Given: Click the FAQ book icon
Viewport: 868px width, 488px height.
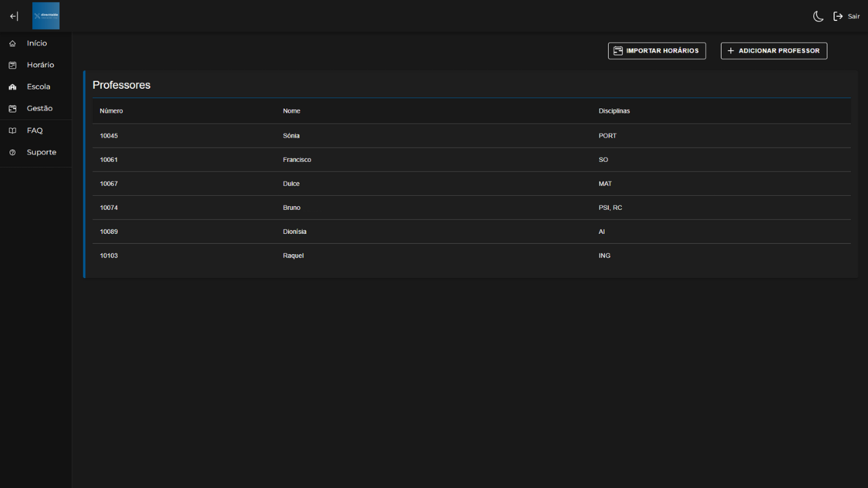Looking at the screenshot, I should (x=12, y=131).
